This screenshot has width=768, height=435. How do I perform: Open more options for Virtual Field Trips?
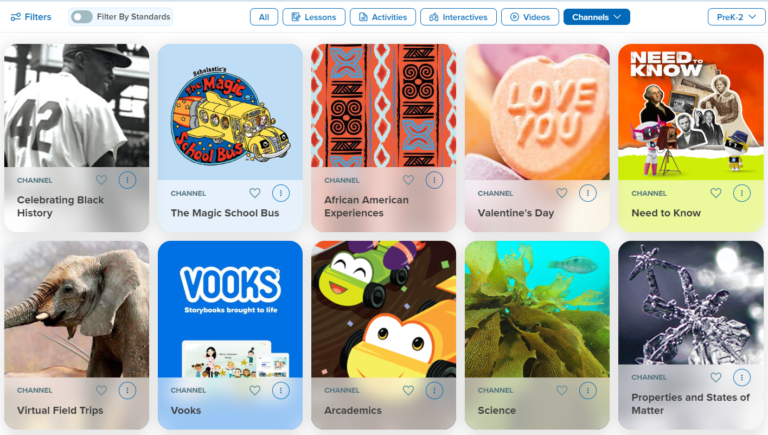coord(127,390)
